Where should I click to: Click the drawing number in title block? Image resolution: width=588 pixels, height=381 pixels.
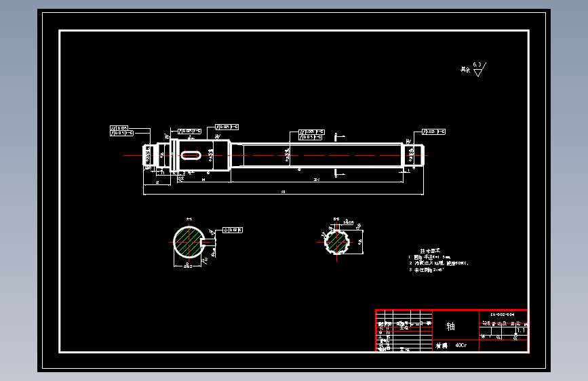(503, 315)
